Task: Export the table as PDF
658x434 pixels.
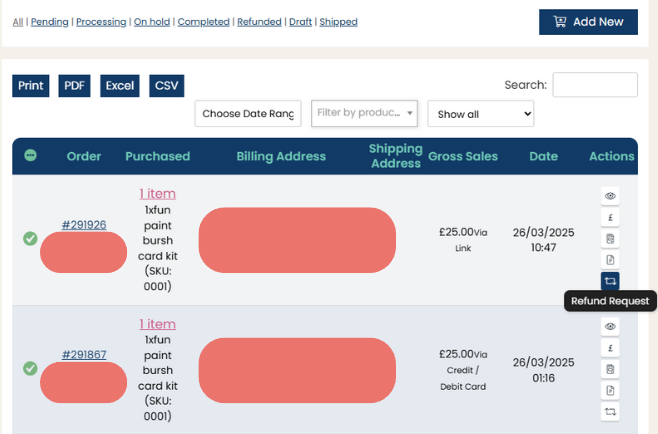Action: pos(74,86)
